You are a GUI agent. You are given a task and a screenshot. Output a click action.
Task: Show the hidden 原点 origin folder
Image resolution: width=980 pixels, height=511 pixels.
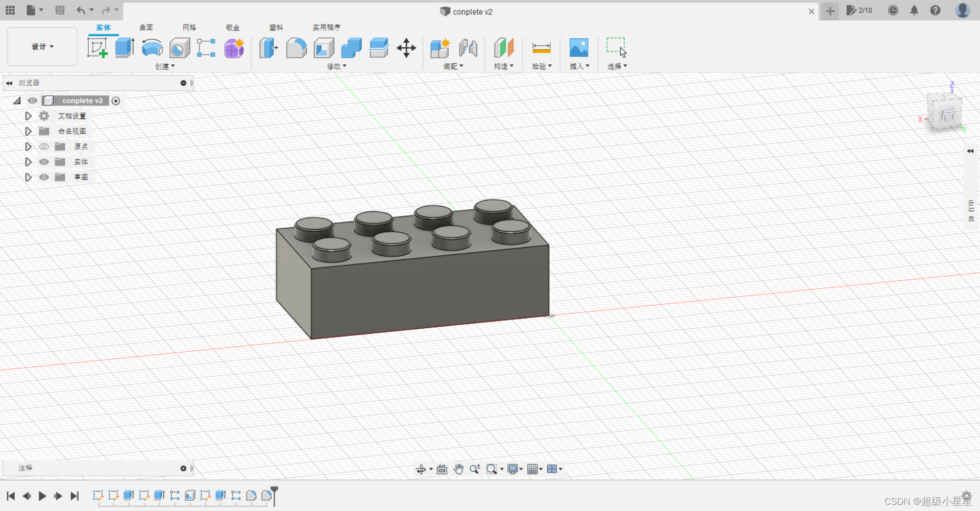point(44,147)
